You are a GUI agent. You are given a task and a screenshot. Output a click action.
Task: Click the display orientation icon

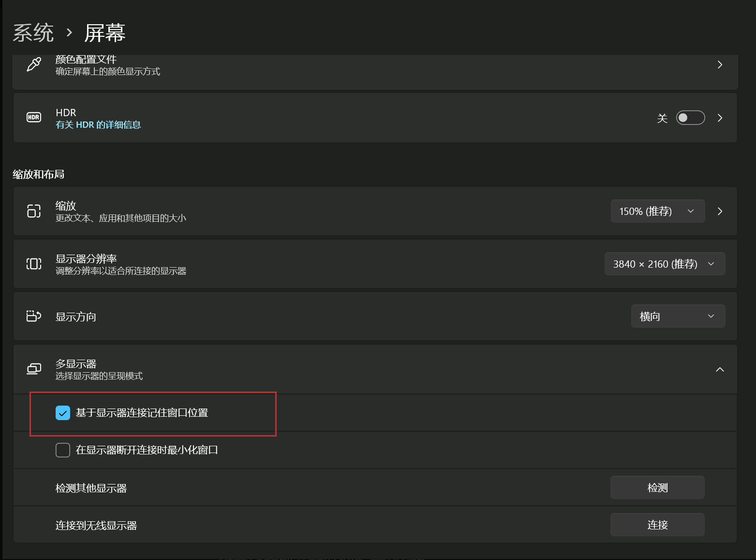coord(34,316)
